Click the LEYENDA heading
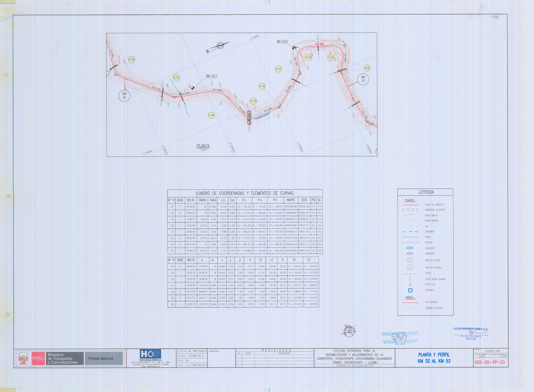534x392 pixels. click(426, 192)
